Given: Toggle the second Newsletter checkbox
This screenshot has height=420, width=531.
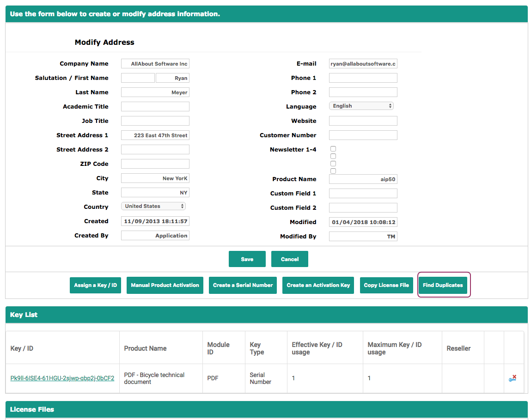Looking at the screenshot, I should click(x=333, y=156).
